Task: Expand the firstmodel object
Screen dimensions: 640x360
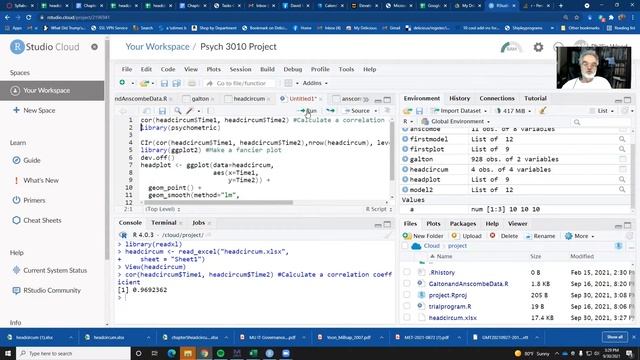Action: click(x=405, y=139)
